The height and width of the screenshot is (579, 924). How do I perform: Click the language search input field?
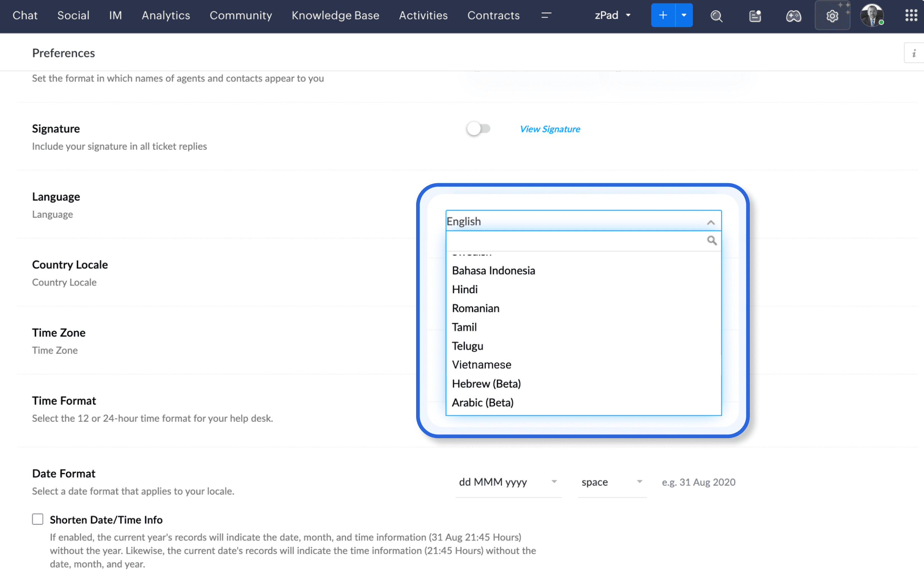pos(575,240)
